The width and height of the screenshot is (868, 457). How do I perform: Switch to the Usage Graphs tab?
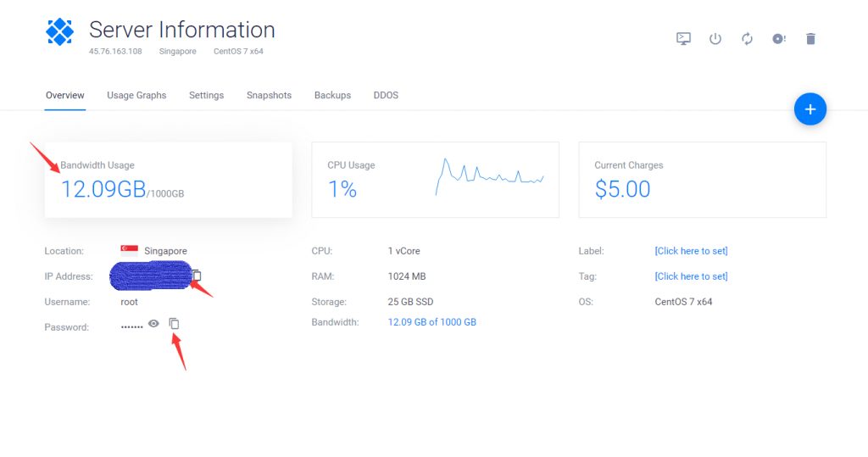(136, 96)
